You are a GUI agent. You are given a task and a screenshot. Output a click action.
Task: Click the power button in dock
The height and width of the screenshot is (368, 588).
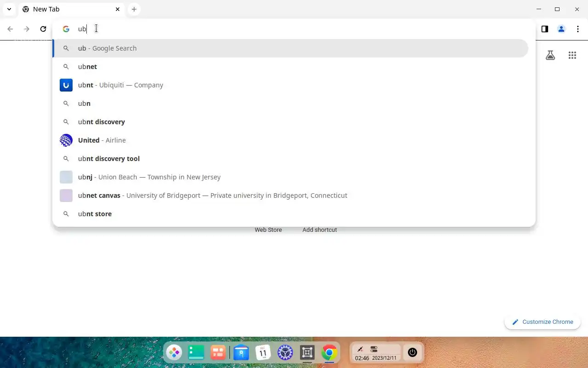tap(413, 353)
